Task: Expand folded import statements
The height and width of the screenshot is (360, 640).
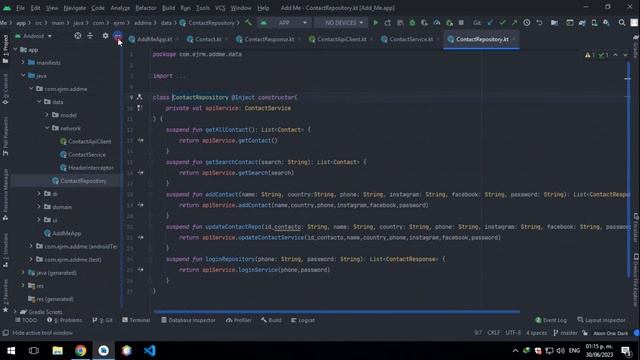Action: coord(180,76)
